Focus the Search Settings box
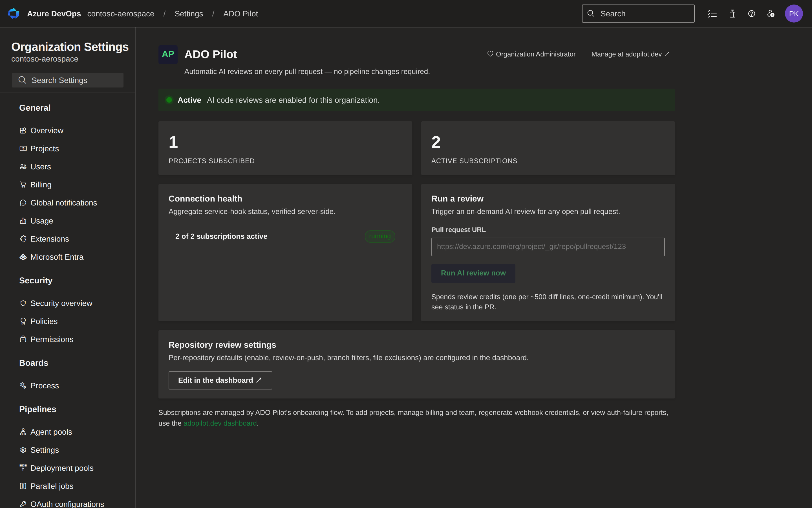The image size is (812, 508). tap(67, 80)
